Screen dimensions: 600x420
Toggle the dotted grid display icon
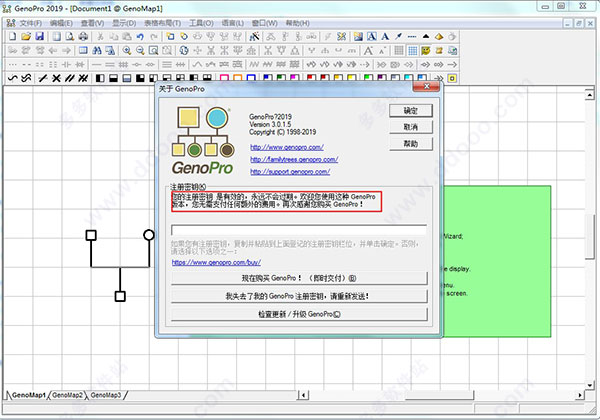point(412,50)
